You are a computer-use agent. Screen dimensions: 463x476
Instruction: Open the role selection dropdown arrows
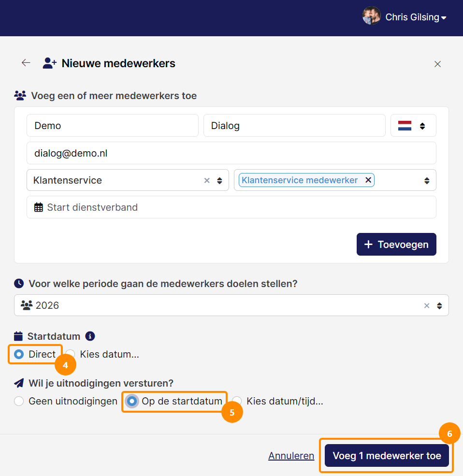pos(427,181)
